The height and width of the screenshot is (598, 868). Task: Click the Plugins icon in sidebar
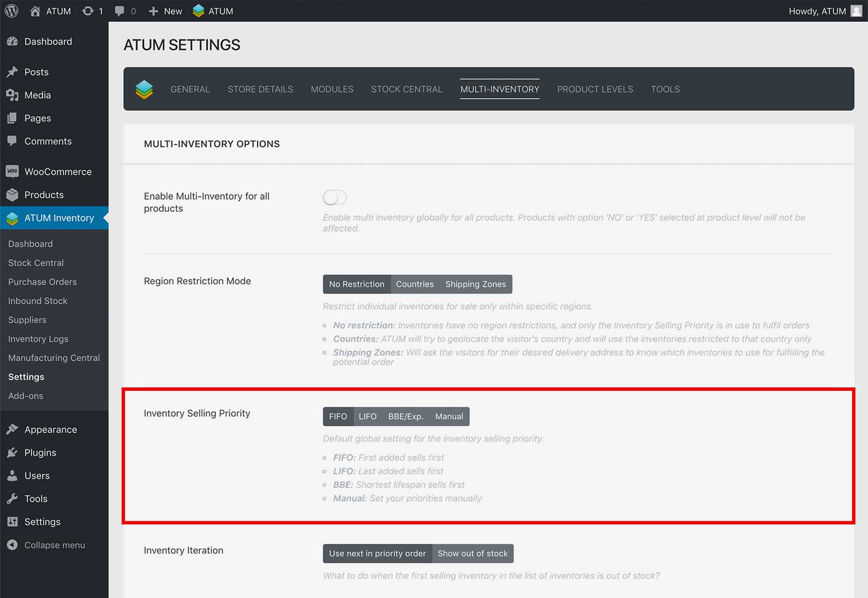pyautogui.click(x=12, y=452)
